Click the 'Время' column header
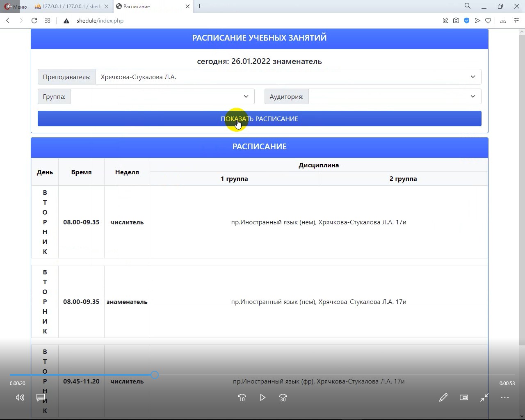This screenshot has width=525, height=420. [x=81, y=172]
